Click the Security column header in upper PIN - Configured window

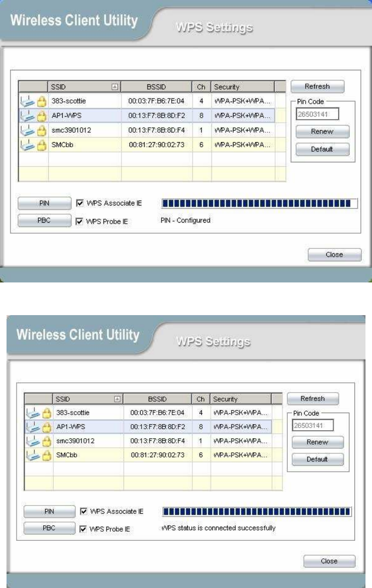[243, 87]
